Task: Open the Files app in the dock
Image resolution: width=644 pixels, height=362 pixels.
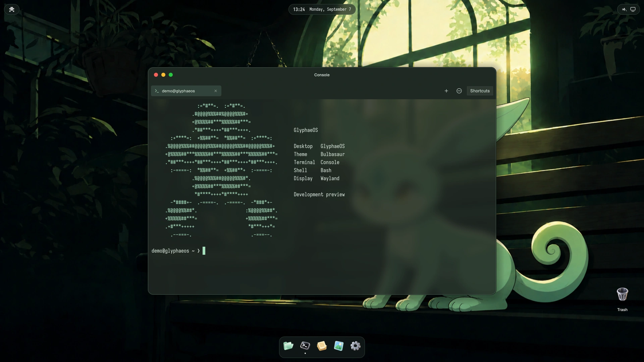Action: click(x=288, y=346)
